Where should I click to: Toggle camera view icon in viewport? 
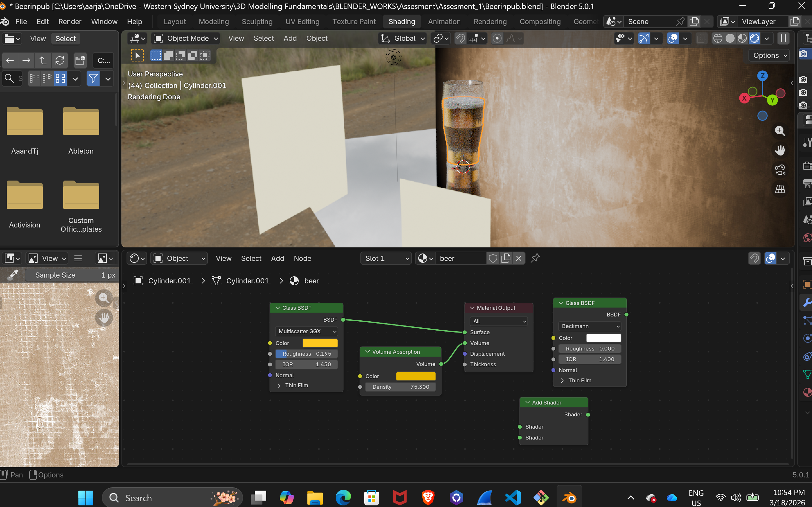click(x=780, y=170)
